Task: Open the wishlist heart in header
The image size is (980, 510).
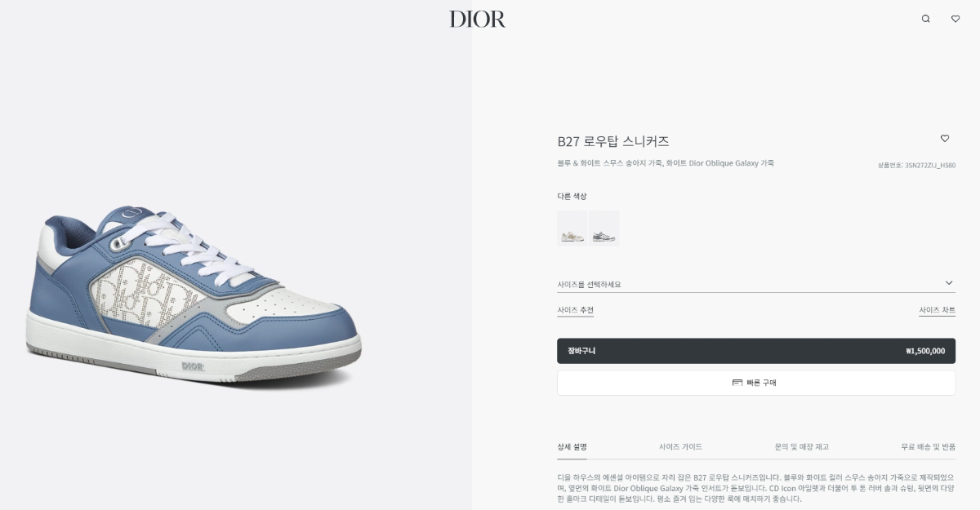Action: point(955,19)
